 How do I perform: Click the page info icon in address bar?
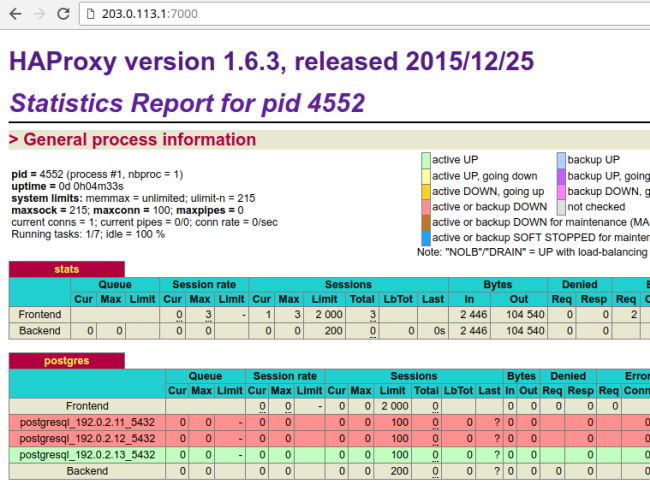[91, 15]
